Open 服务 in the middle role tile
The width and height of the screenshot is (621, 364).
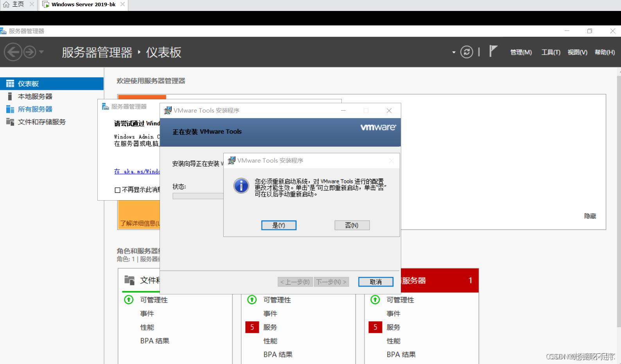coord(270,327)
